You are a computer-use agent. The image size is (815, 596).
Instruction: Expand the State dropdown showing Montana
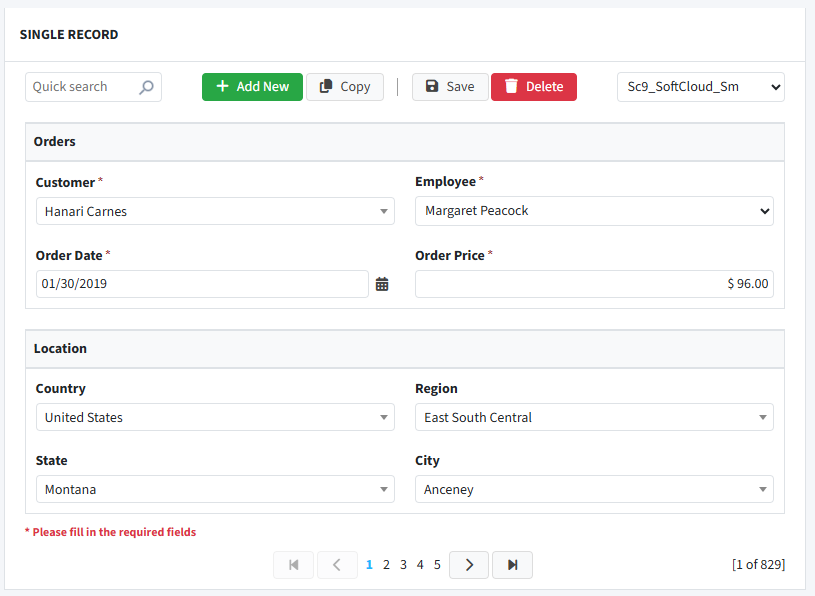(215, 489)
